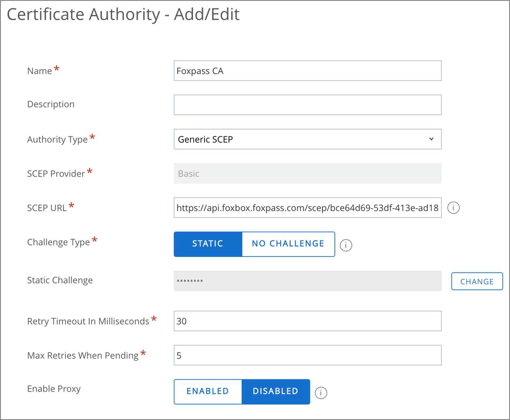The width and height of the screenshot is (510, 420).
Task: Select the STATIC challenge type
Action: tap(208, 244)
